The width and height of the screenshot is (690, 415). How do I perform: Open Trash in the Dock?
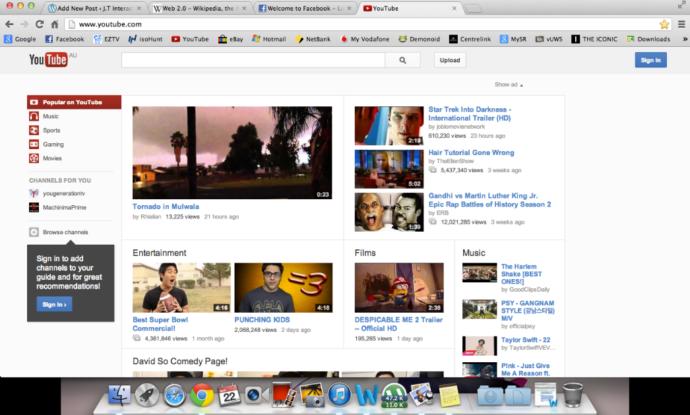[x=573, y=394]
